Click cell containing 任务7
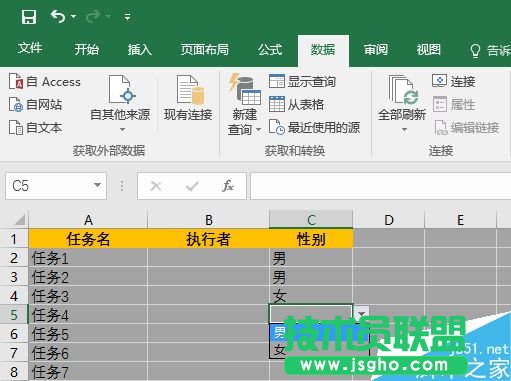The height and width of the screenshot is (381, 511). click(88, 372)
